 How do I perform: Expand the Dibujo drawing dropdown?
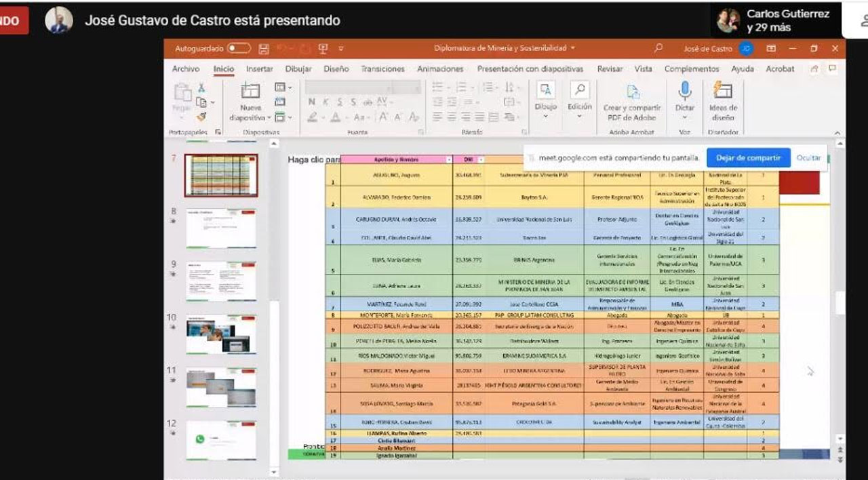(x=545, y=116)
